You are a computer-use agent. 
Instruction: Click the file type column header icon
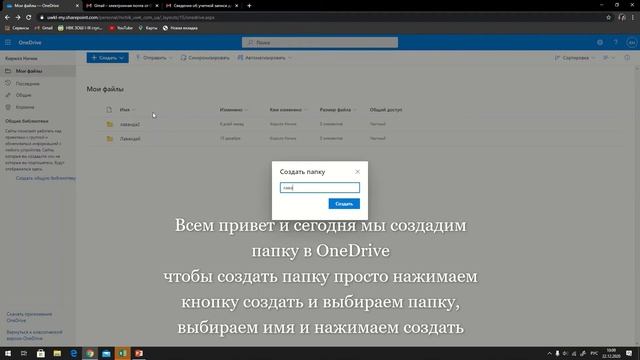[x=109, y=110]
